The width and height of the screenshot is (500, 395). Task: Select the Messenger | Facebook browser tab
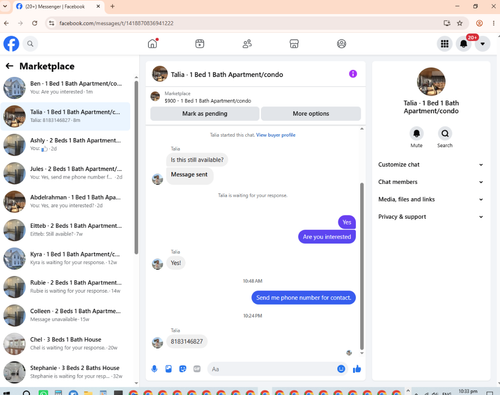59,6
